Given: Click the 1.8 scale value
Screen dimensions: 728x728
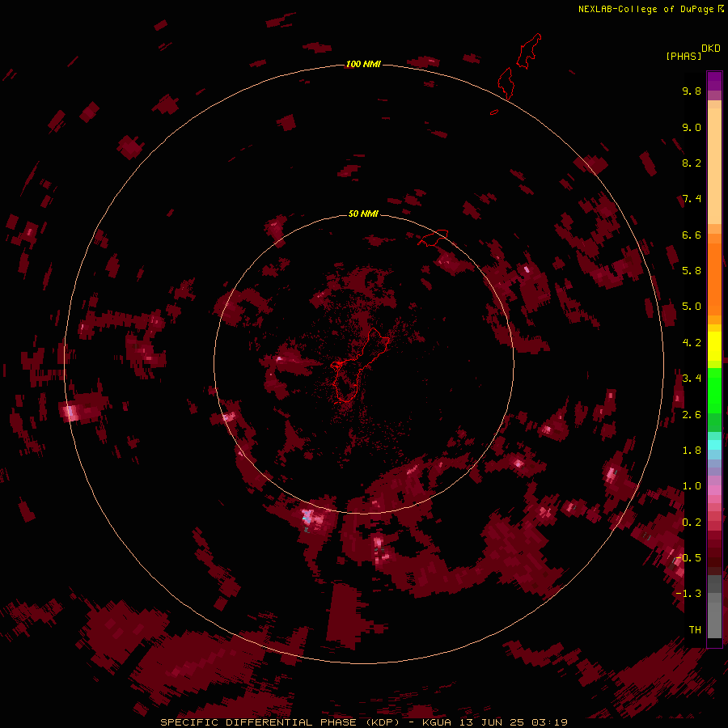Looking at the screenshot, I should 692,451.
